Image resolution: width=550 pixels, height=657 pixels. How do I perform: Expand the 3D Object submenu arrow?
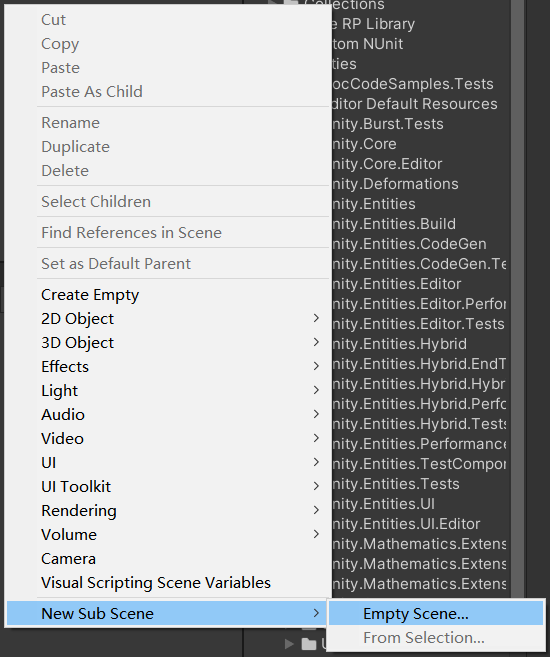316,342
